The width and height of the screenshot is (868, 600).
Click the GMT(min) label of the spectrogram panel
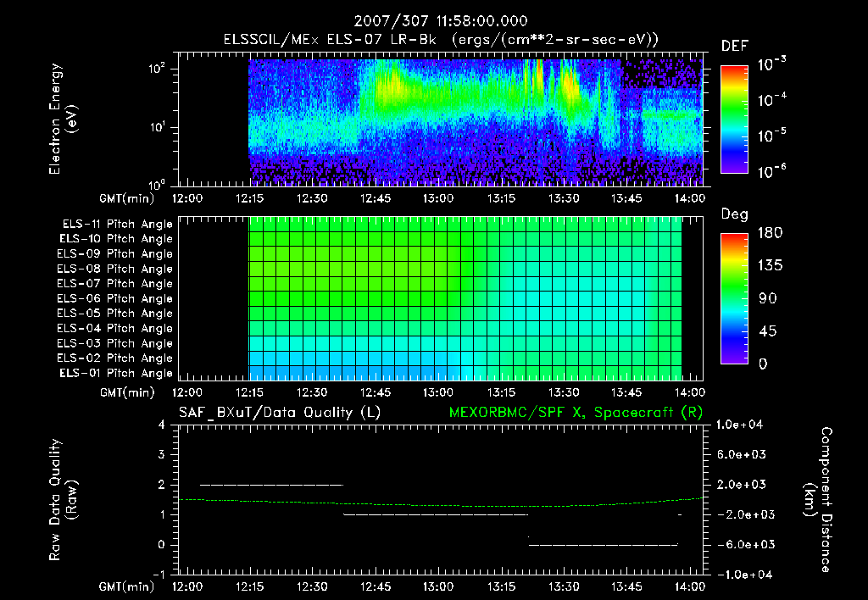click(x=127, y=198)
